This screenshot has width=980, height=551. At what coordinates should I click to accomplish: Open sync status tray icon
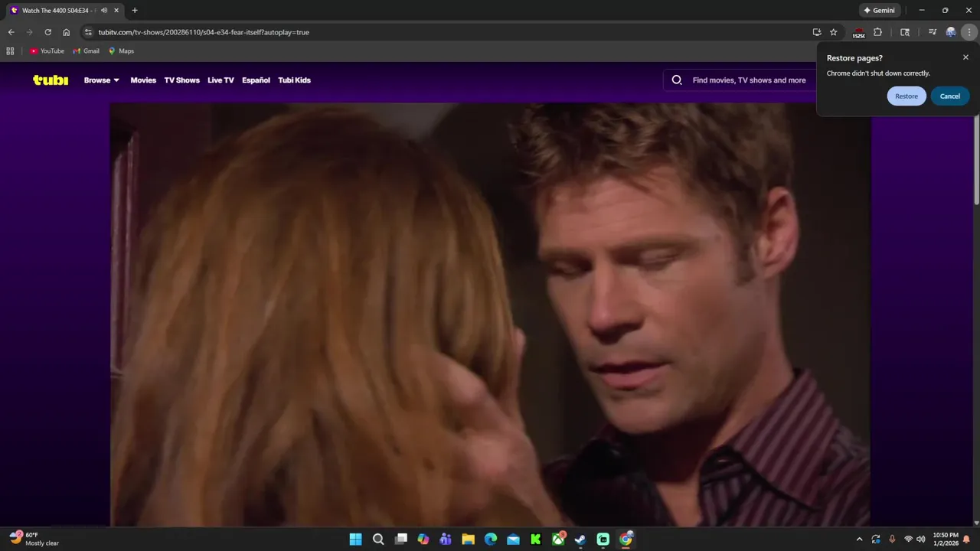pos(876,540)
